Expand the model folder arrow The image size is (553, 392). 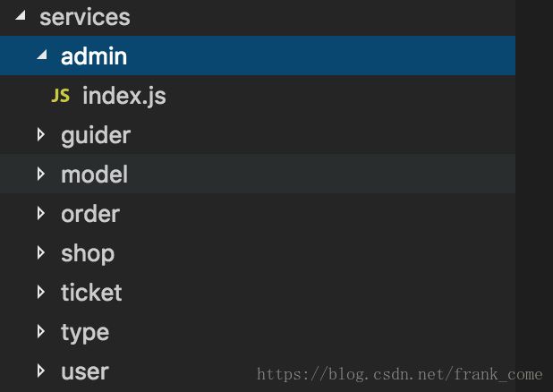[41, 174]
